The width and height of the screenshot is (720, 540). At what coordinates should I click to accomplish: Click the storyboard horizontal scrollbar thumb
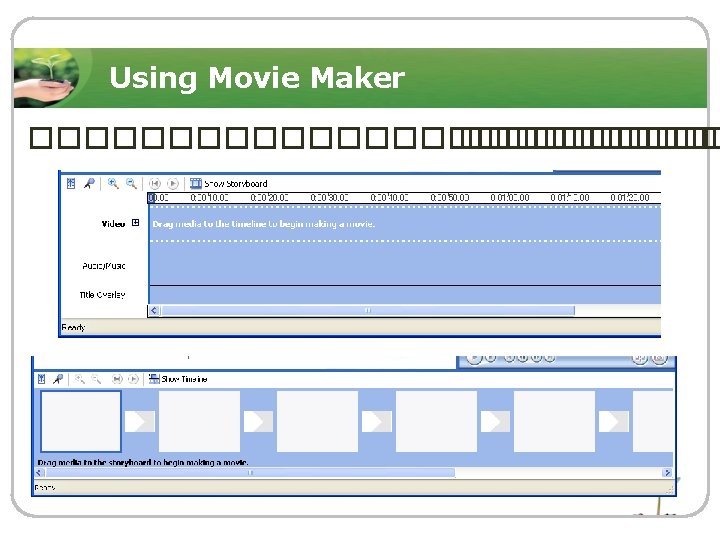(250, 472)
